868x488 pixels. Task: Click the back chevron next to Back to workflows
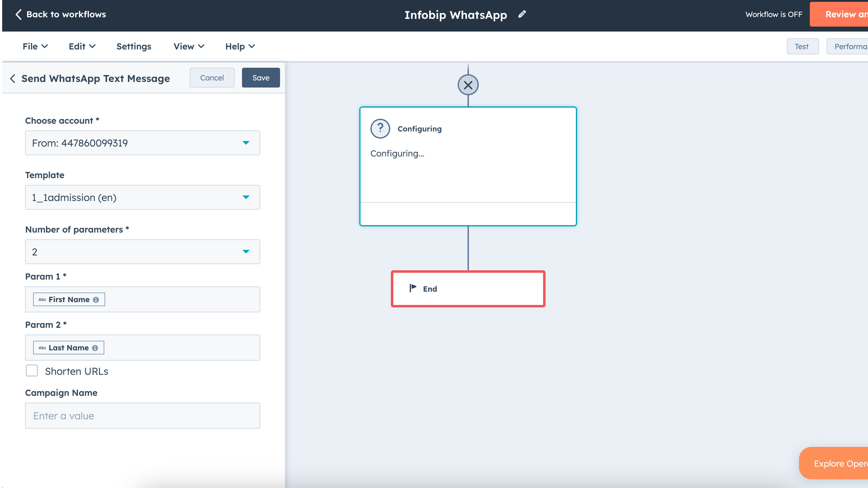[19, 15]
